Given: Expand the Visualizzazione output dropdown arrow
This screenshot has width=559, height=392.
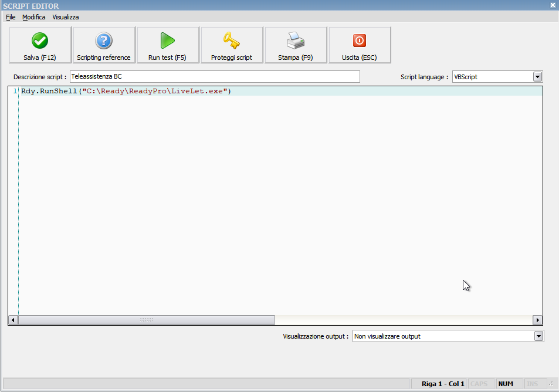Looking at the screenshot, I should click(x=538, y=336).
